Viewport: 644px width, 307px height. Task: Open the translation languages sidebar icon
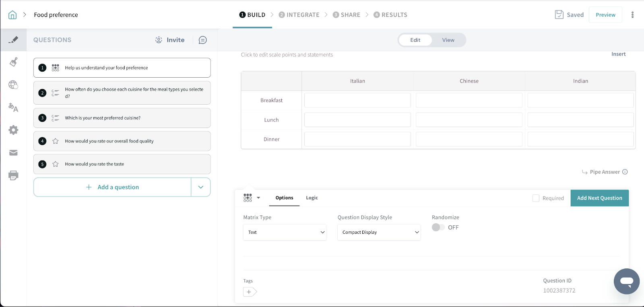[x=13, y=107]
